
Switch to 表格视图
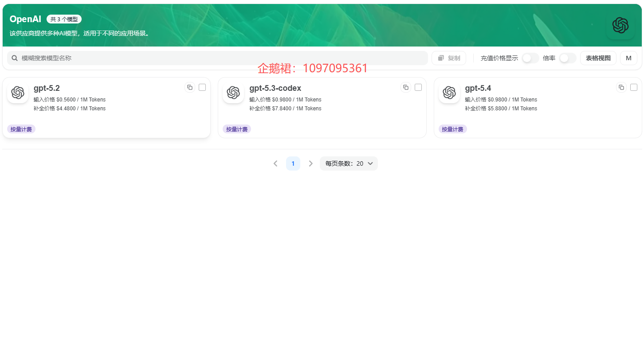598,58
